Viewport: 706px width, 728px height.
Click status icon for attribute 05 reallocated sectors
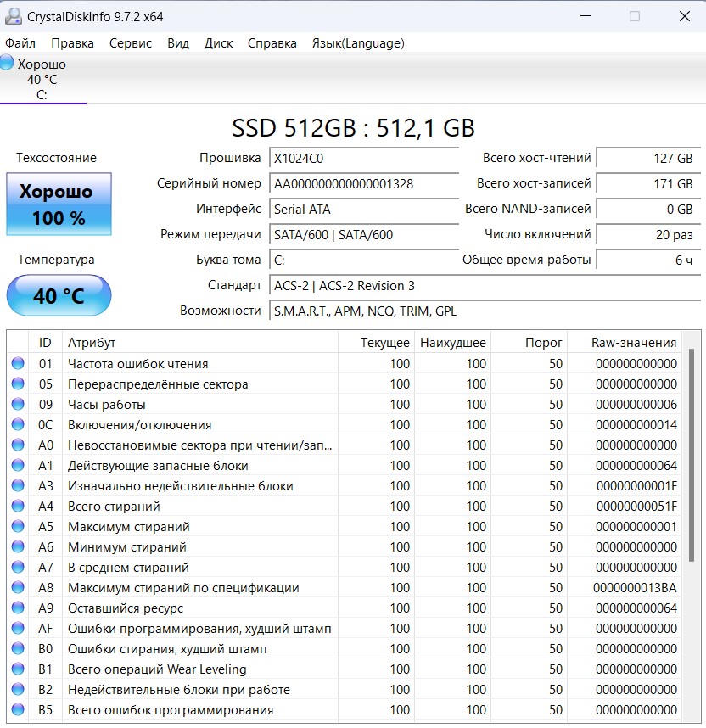pos(18,384)
